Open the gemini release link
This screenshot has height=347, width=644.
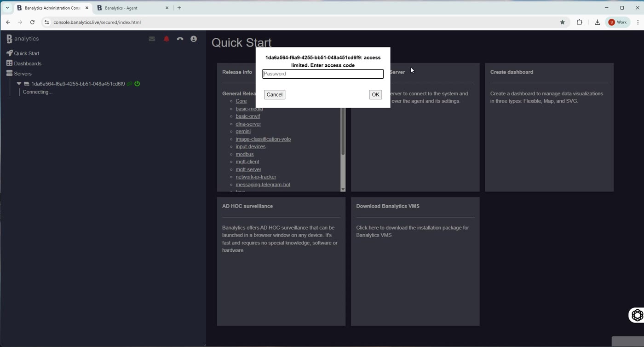point(243,132)
